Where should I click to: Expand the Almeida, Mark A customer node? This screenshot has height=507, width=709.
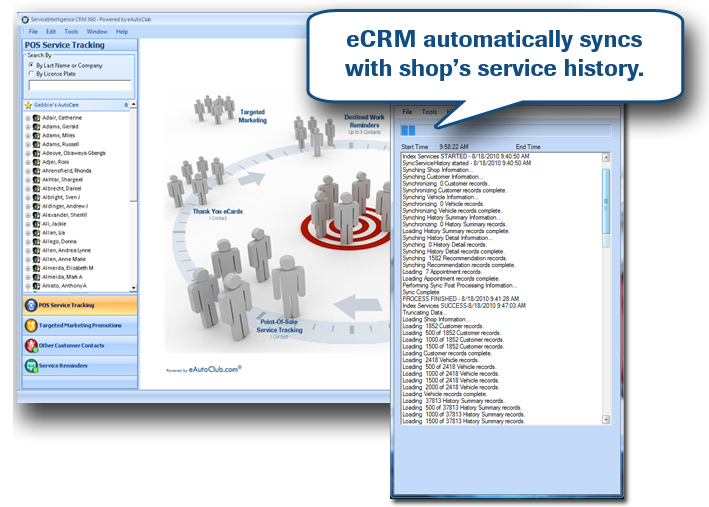[x=28, y=277]
